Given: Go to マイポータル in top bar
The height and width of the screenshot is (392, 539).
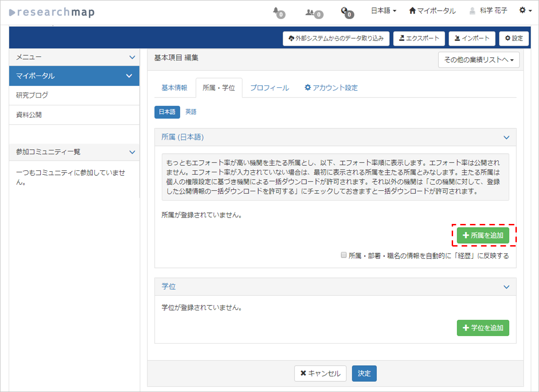Looking at the screenshot, I should [432, 11].
